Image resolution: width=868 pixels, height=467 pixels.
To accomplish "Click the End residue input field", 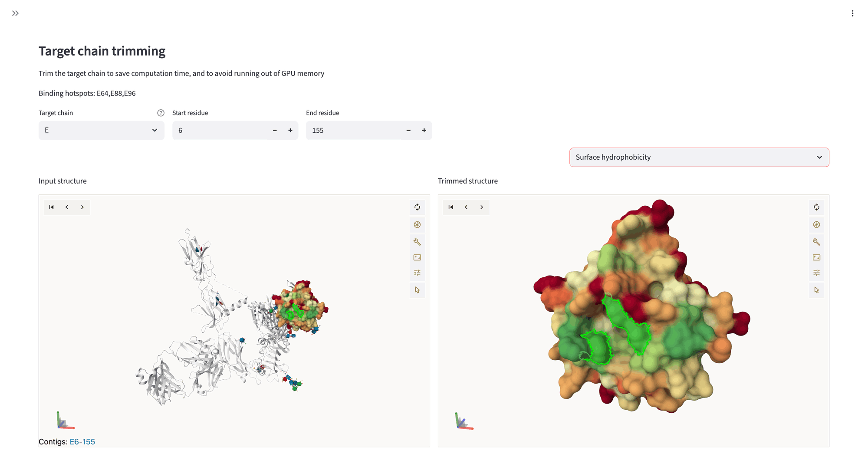I will tap(352, 130).
